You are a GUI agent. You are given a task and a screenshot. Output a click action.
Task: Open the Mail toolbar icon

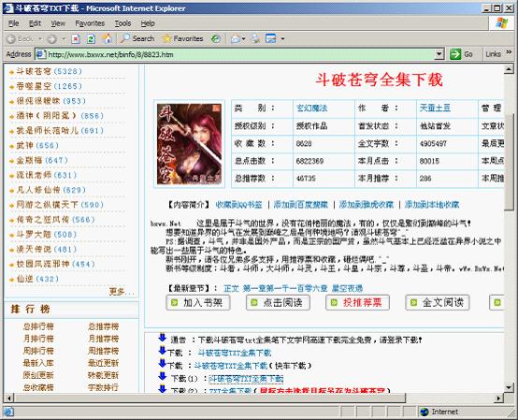click(236, 39)
